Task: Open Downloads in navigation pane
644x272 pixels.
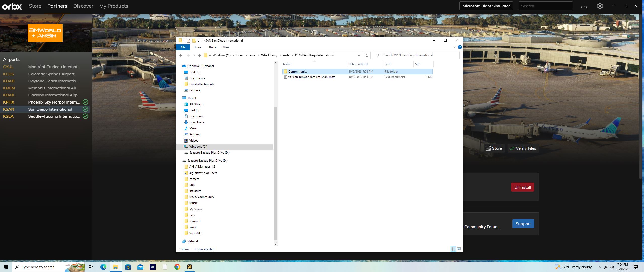Action: pyautogui.click(x=197, y=122)
